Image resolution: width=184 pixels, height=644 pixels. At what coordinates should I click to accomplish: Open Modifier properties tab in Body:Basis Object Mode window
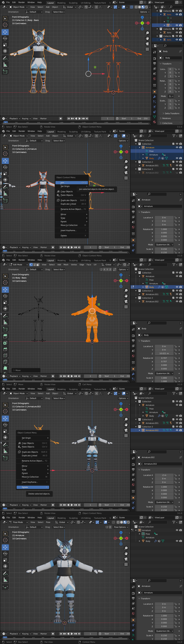pyautogui.click(x=154, y=97)
